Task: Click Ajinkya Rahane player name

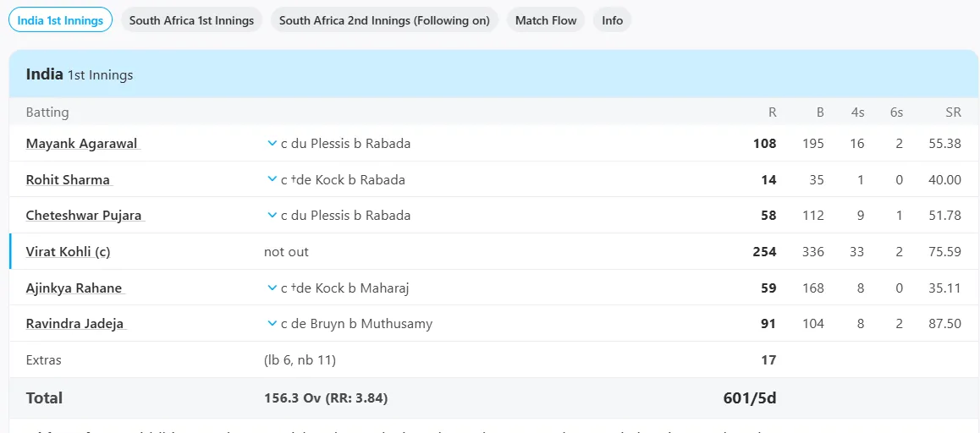Action: [x=76, y=288]
